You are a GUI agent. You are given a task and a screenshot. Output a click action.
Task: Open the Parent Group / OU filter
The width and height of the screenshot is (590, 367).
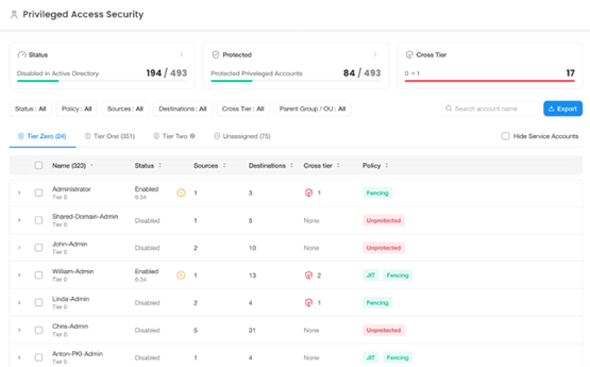312,109
